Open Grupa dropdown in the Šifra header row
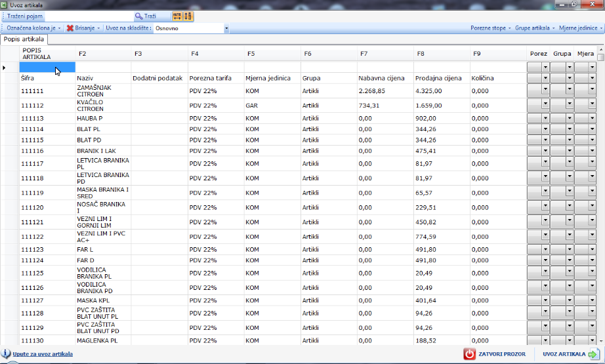The width and height of the screenshot is (605, 364). point(569,78)
